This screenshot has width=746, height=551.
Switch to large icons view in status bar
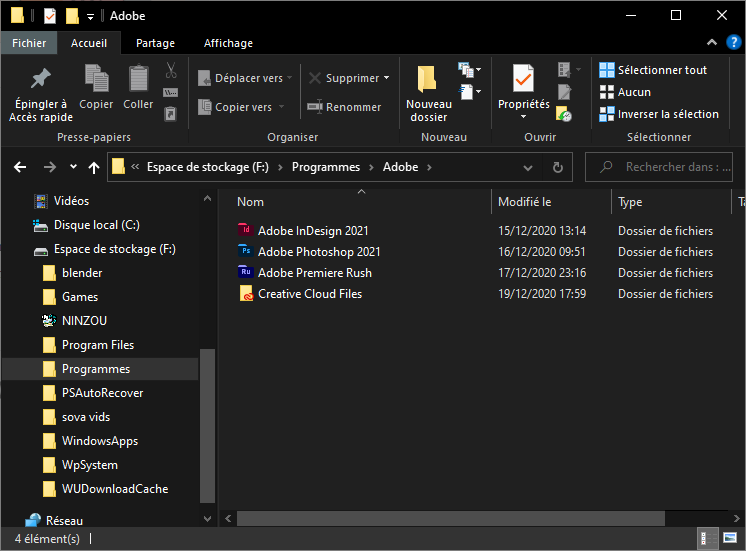(730, 538)
